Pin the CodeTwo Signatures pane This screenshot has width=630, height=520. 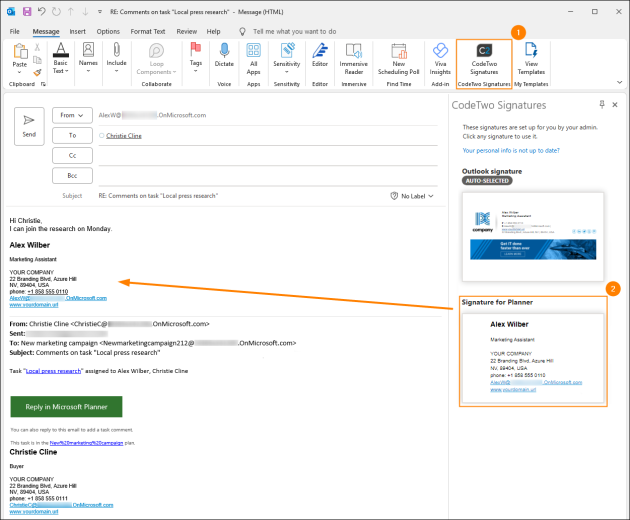[602, 104]
